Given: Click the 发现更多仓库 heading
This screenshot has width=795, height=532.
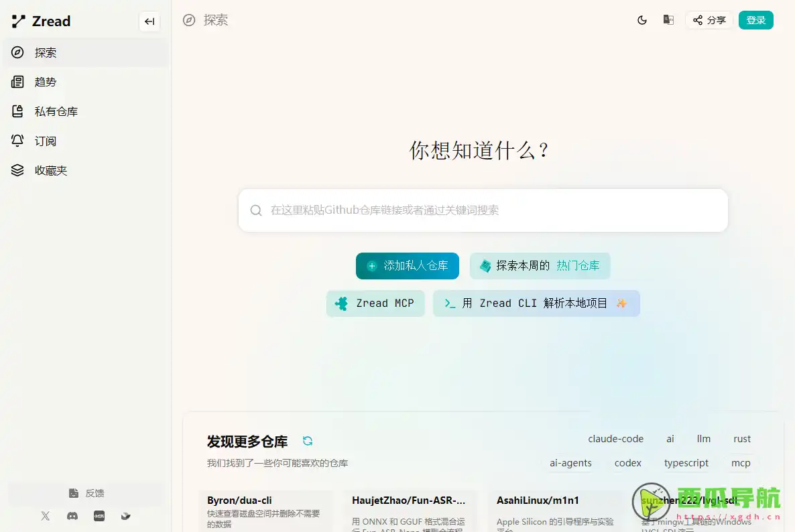Looking at the screenshot, I should 247,442.
